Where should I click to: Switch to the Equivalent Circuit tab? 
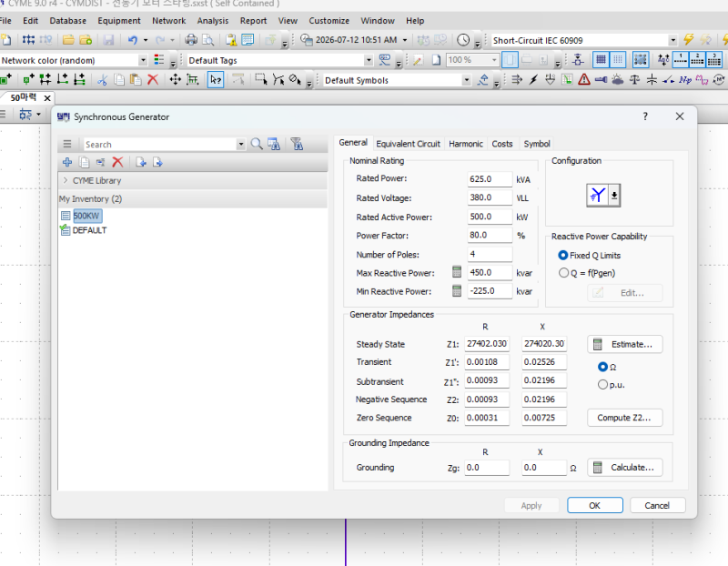(x=408, y=144)
